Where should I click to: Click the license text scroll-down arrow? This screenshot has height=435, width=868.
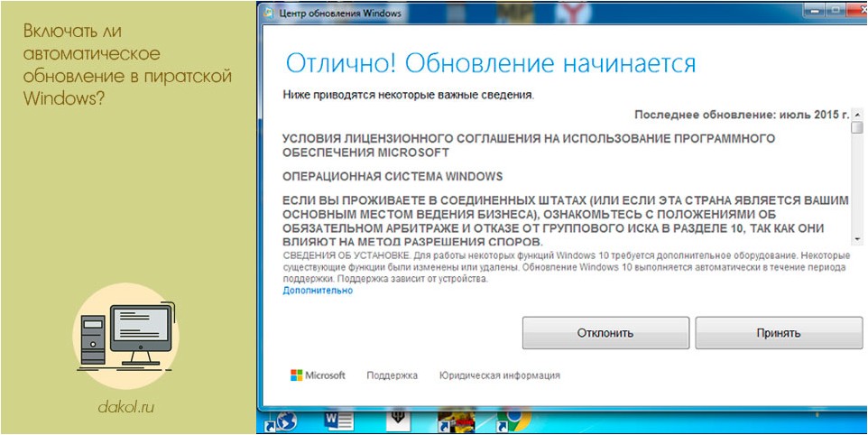857,238
